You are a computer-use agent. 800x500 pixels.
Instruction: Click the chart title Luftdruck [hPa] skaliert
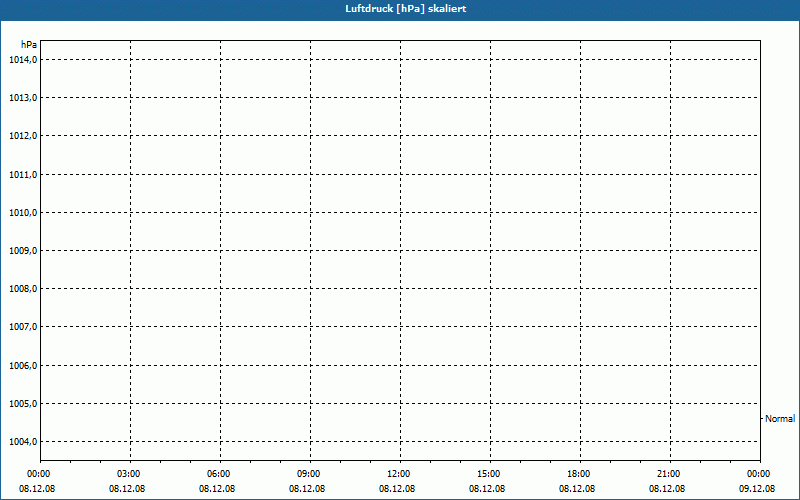tap(399, 8)
